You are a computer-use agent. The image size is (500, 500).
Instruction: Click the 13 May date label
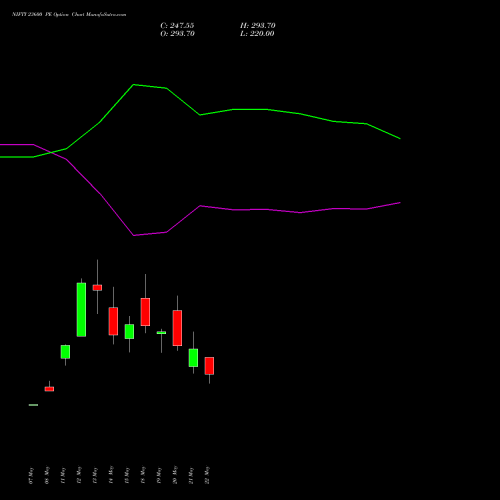95,476
